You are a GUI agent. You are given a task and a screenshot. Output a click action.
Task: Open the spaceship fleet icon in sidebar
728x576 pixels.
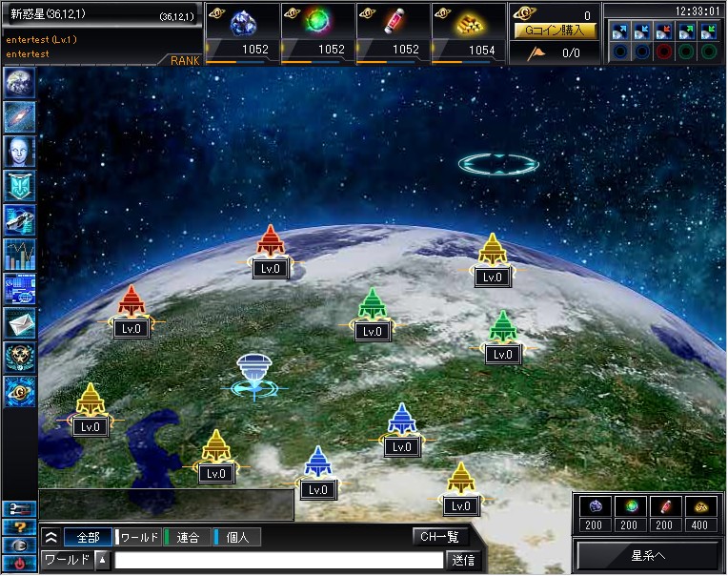click(19, 220)
